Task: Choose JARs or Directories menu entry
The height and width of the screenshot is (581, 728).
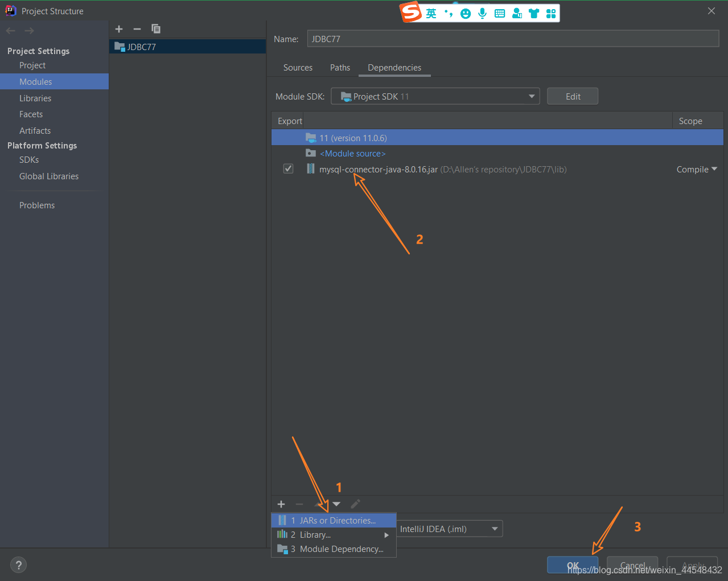Action: coord(334,520)
